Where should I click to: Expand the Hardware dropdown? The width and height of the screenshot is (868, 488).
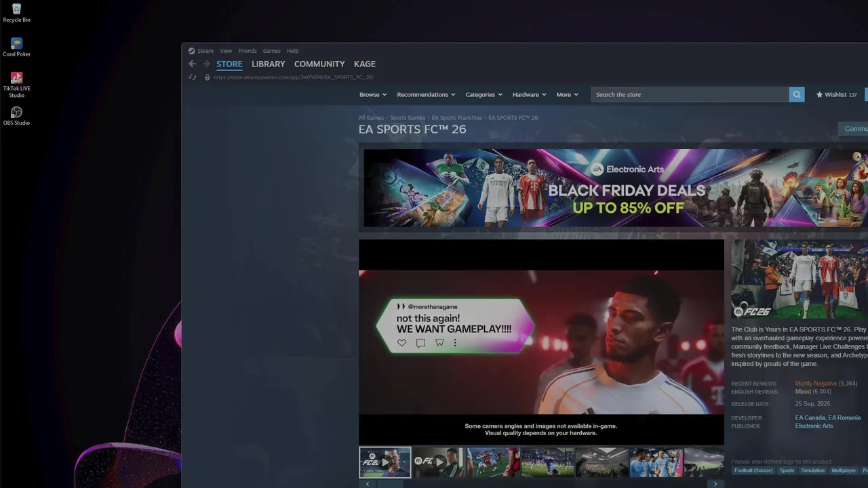(529, 95)
